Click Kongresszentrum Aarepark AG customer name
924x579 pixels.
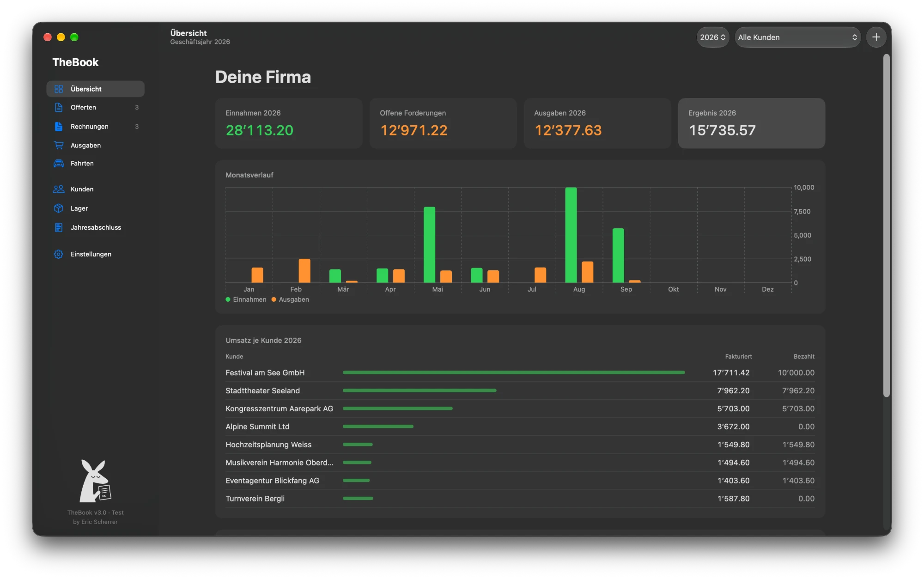pos(279,408)
